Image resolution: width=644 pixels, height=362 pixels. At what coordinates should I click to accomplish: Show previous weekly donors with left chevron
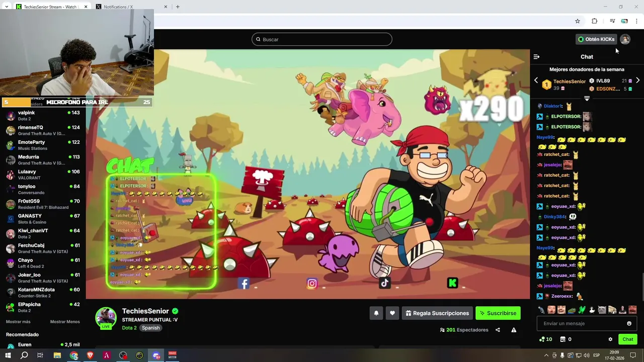point(536,80)
